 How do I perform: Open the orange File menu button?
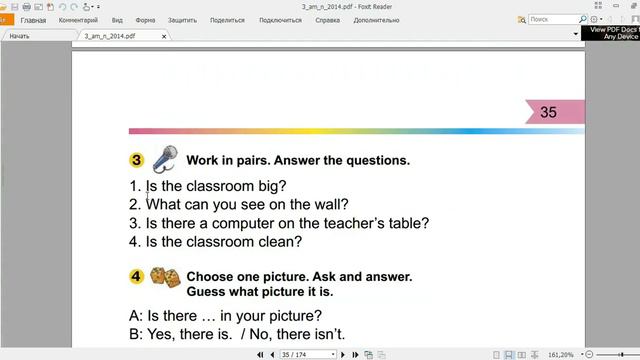coord(7,20)
